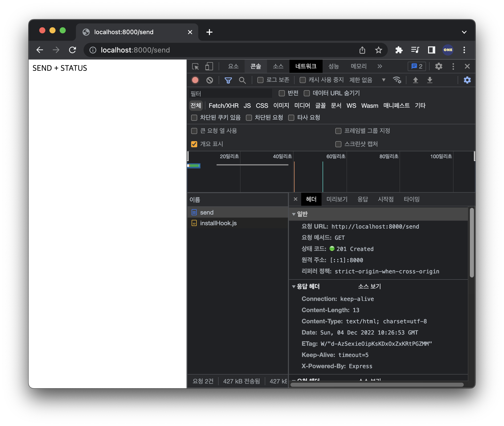Uncheck the 개요 표시 checkbox

194,144
